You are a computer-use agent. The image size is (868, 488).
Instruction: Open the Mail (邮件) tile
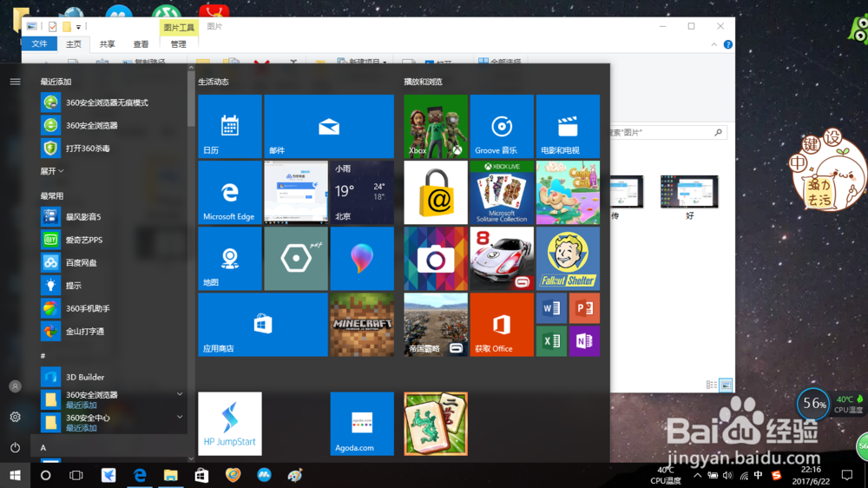[329, 126]
